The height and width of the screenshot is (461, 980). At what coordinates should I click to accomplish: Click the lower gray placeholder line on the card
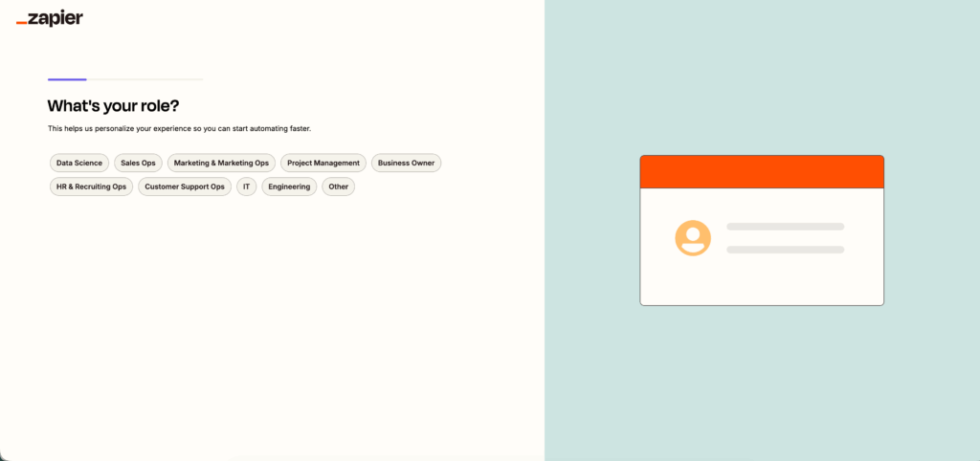[x=785, y=250]
